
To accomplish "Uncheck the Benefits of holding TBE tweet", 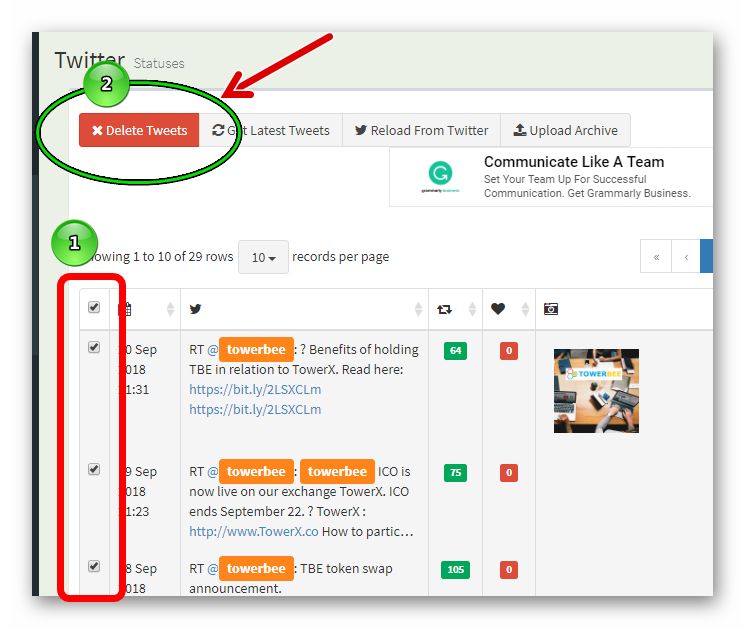I will tap(94, 347).
